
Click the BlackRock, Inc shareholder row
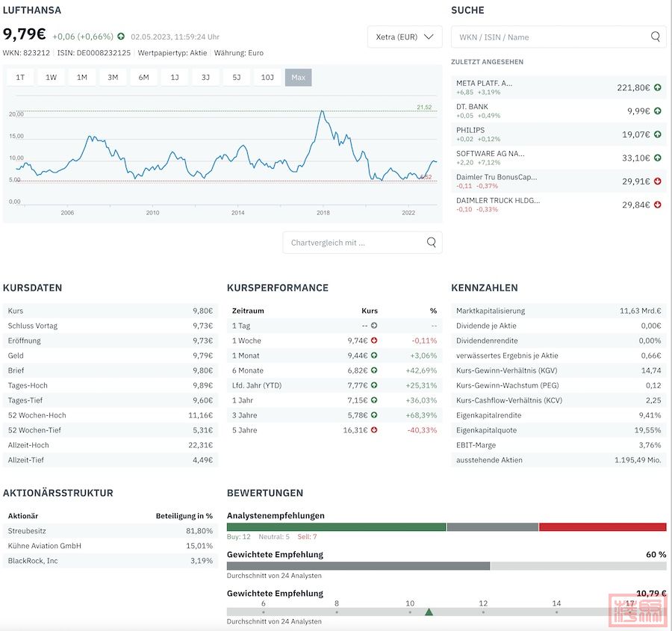111,561
